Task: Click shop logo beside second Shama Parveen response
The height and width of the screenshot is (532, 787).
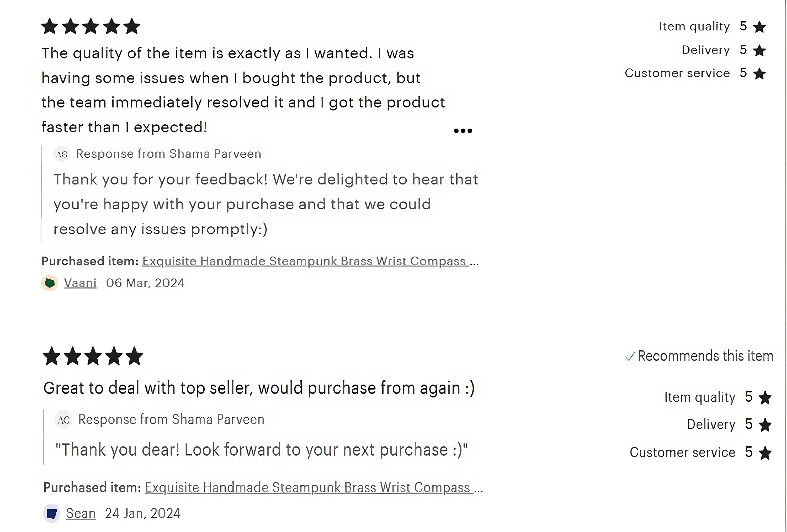Action: 64,420
